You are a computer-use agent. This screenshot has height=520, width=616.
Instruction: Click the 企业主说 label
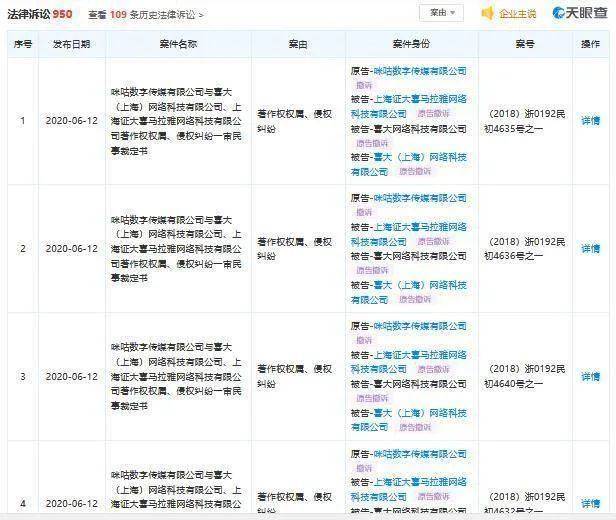(517, 14)
